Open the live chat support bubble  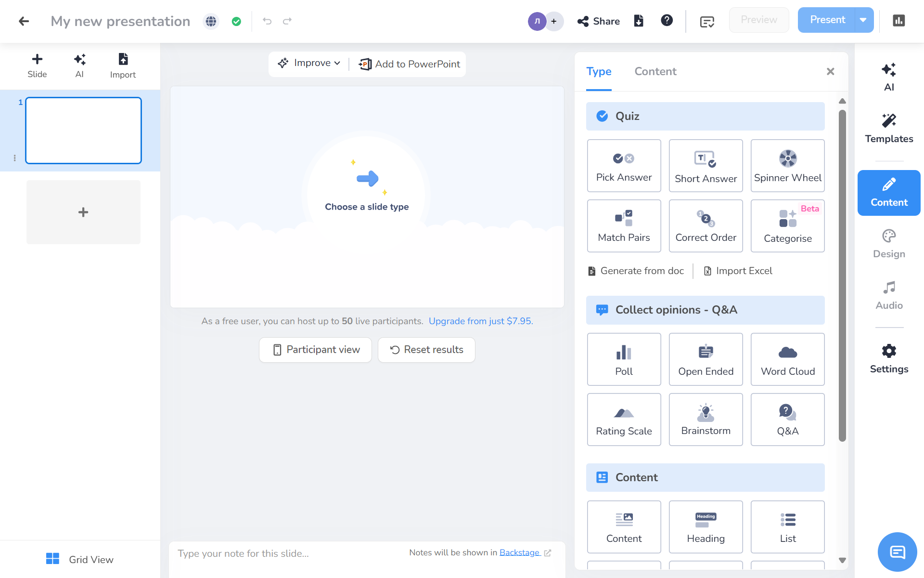(897, 552)
